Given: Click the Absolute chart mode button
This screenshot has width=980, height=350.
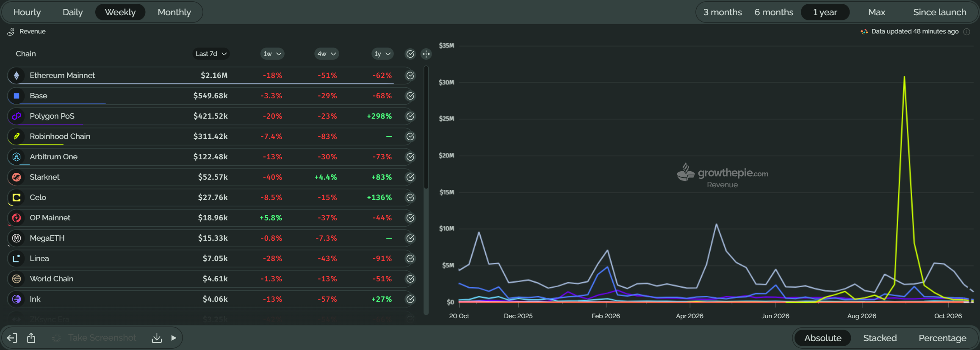Looking at the screenshot, I should 822,338.
